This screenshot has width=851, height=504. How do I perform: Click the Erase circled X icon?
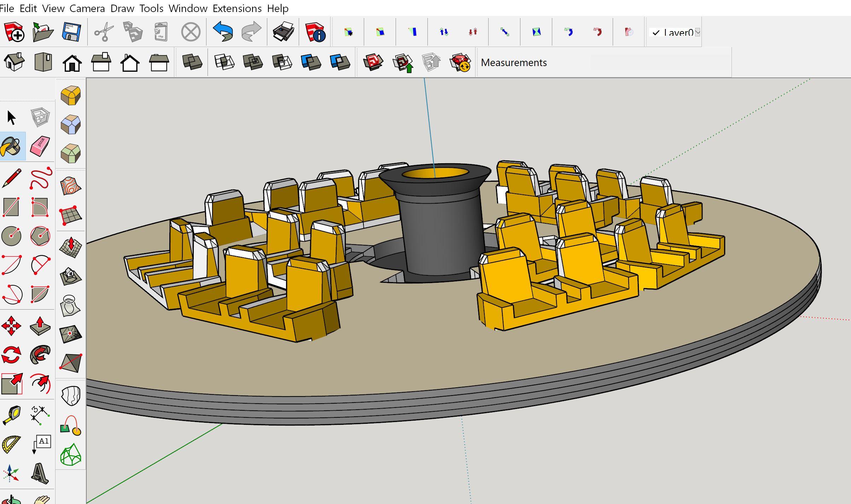[191, 32]
